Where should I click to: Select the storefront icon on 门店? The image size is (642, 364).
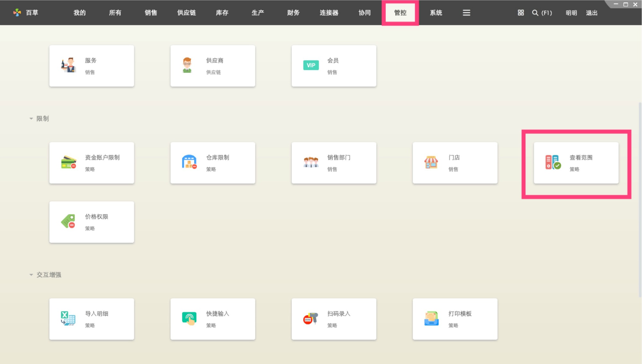click(x=431, y=162)
